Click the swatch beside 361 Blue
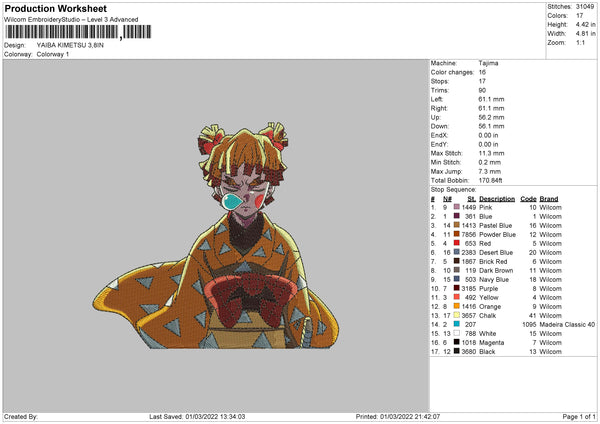The height and width of the screenshot is (424, 600). 457,216
